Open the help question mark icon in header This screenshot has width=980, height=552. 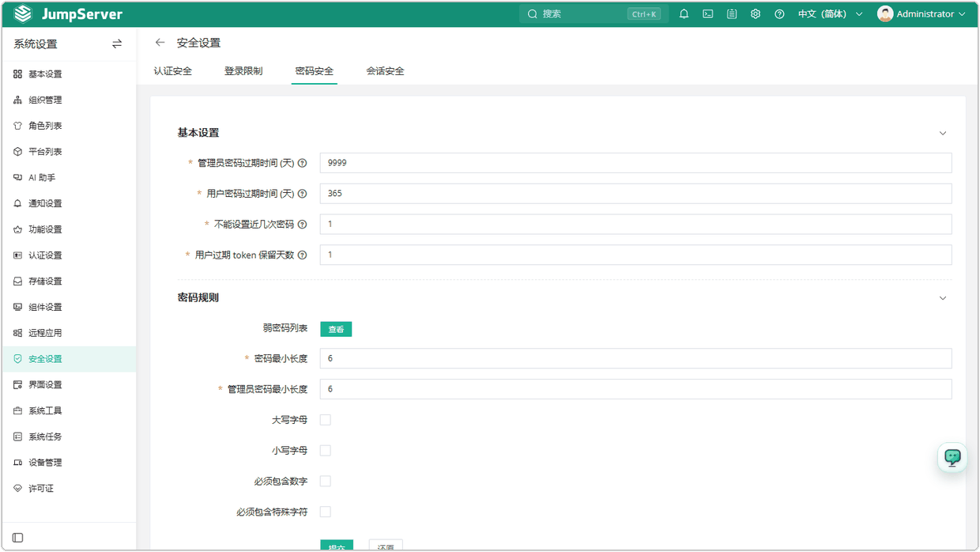[x=779, y=14]
